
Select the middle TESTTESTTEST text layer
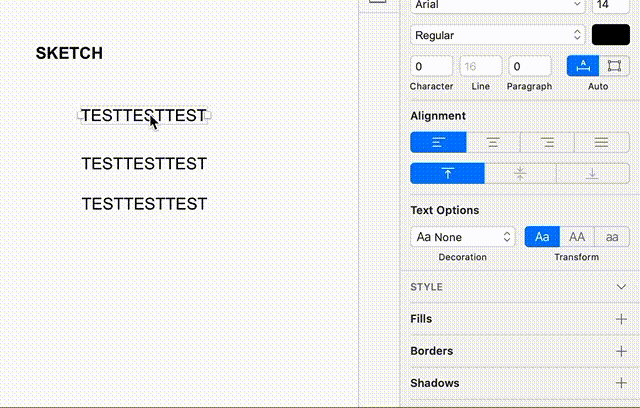(144, 164)
